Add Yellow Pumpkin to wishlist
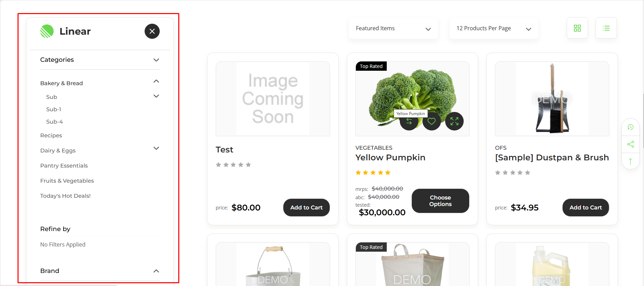Viewport: 644px width, 286px height. coord(432,122)
